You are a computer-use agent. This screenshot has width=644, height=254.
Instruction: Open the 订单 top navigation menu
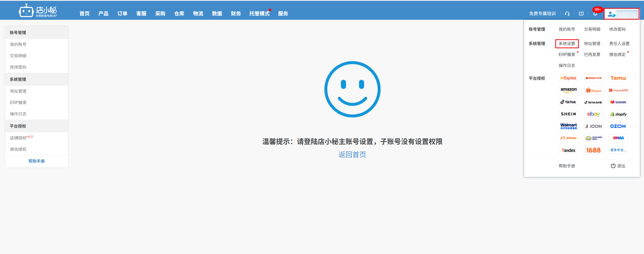(122, 14)
